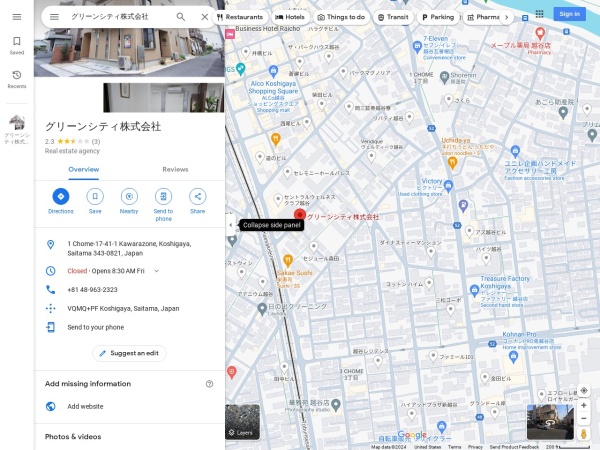Click Send Product Feedback in the footer
This screenshot has height=450, width=600.
[x=514, y=447]
